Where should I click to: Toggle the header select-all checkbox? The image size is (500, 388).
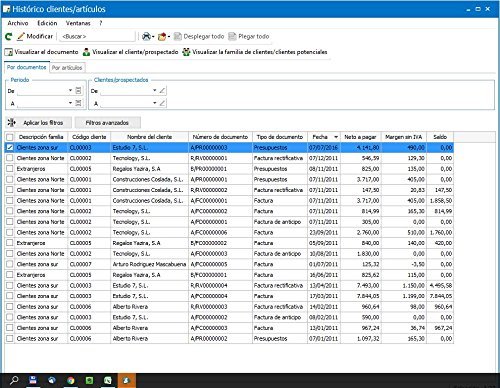[x=10, y=137]
